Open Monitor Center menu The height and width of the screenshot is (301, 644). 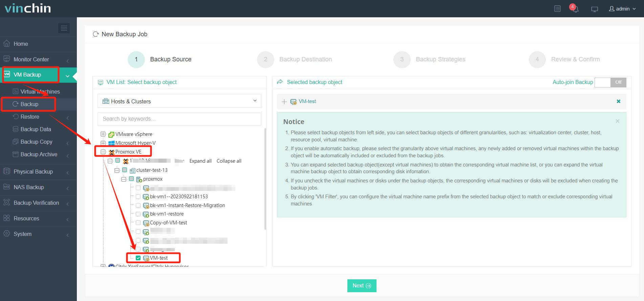coord(31,59)
